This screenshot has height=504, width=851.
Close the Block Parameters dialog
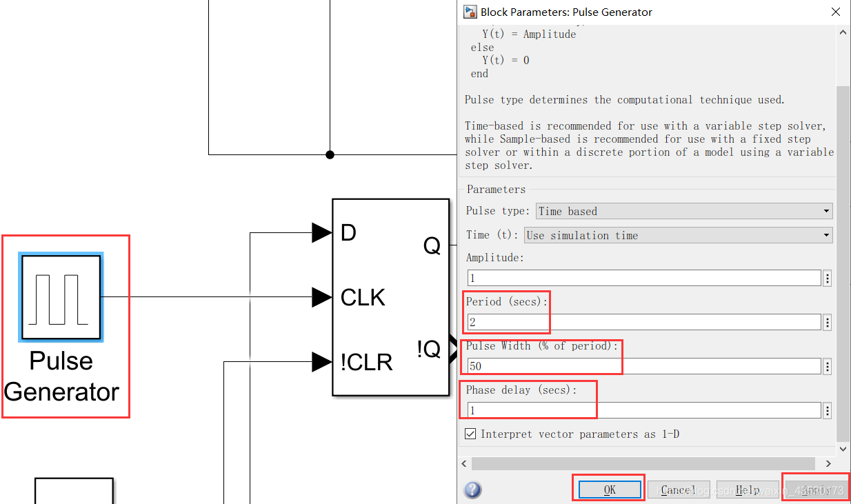(835, 12)
